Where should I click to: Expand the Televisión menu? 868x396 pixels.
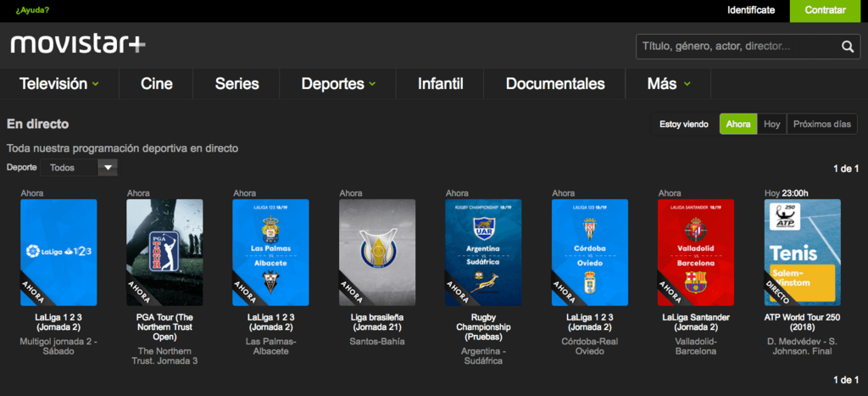point(59,84)
